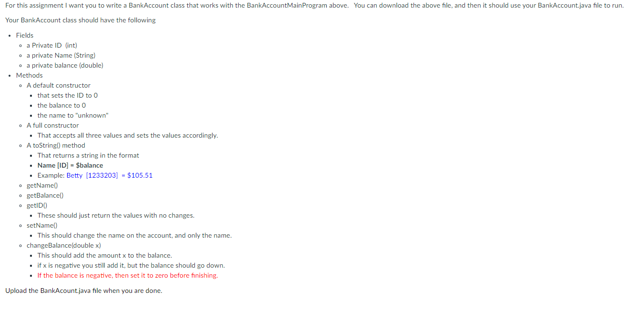Image resolution: width=644 pixels, height=311 pixels.
Task: Click the 'Upload the BankAcount.java file' instruction
Action: coord(83,291)
